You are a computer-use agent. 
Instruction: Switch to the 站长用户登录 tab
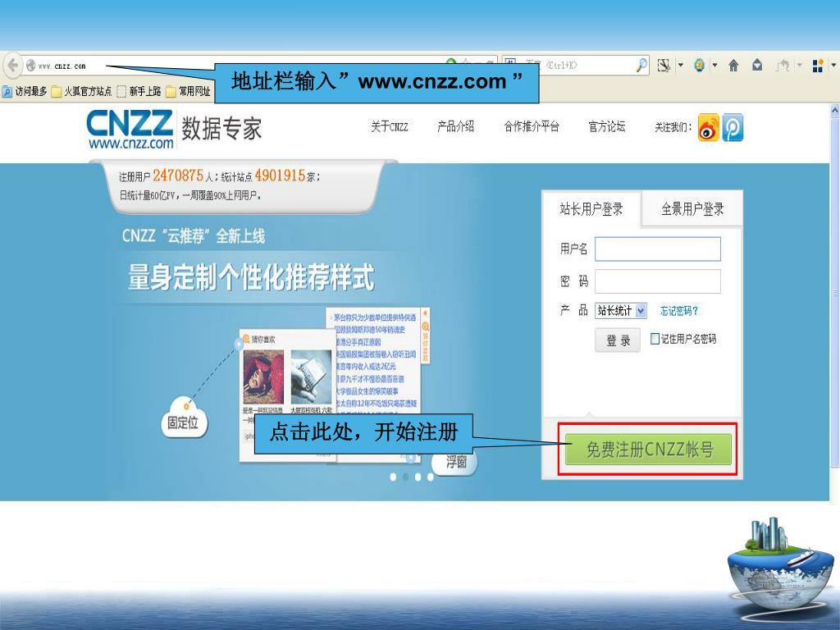point(591,209)
